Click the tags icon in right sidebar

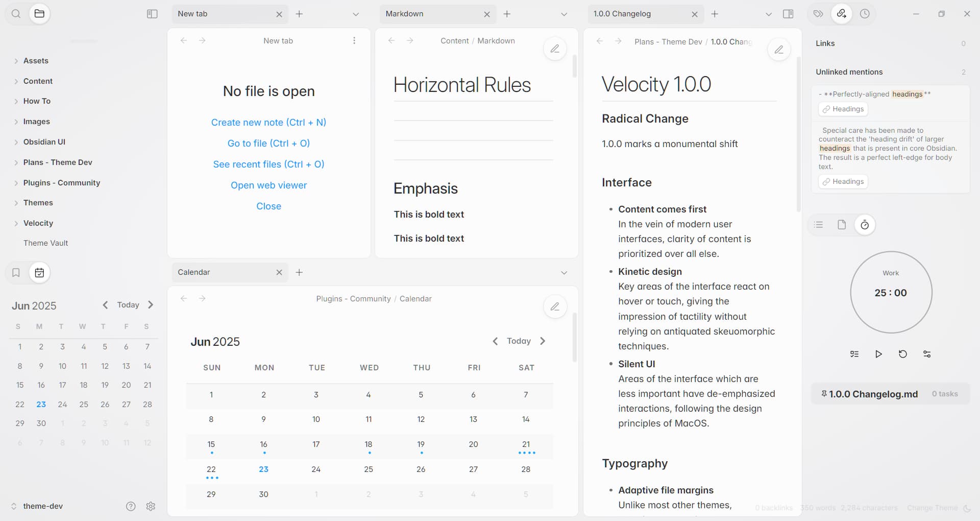point(818,14)
